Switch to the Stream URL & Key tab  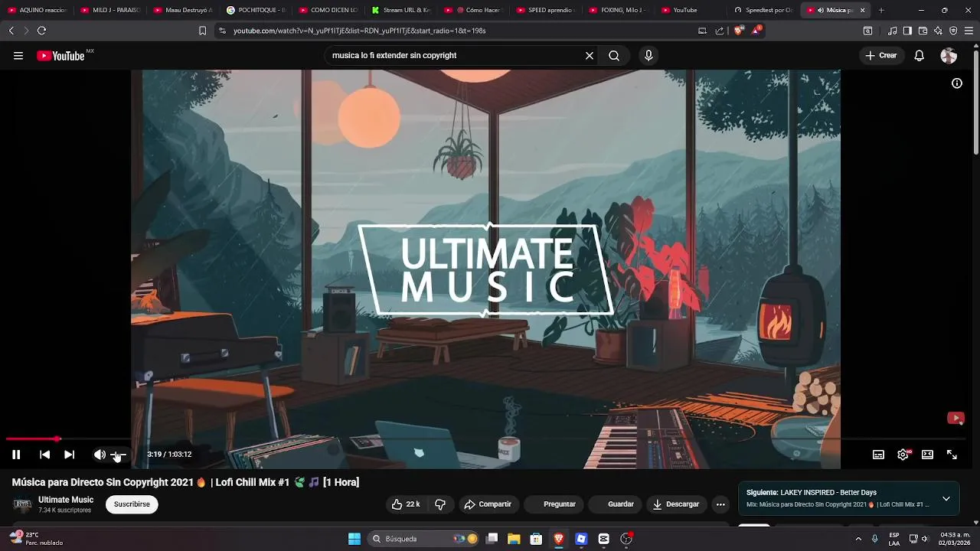(400, 10)
